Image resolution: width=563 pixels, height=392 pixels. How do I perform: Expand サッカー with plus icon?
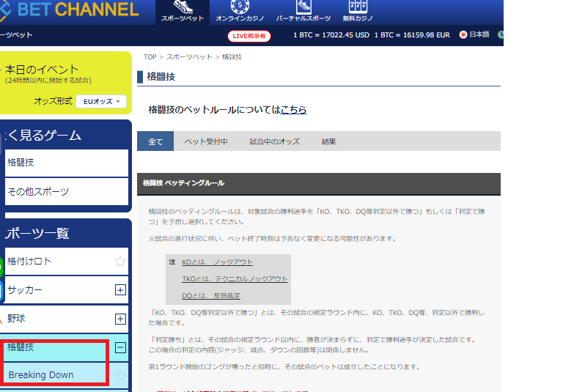click(x=120, y=289)
